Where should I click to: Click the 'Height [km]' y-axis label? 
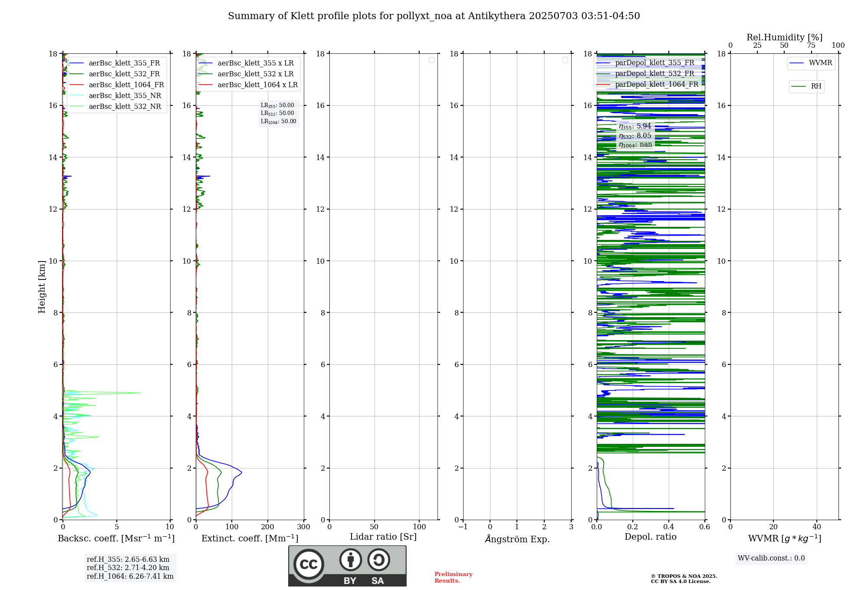(42, 287)
